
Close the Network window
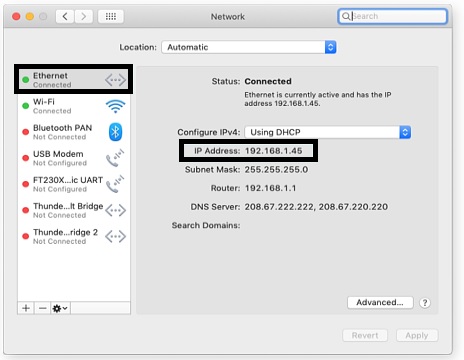pos(16,16)
